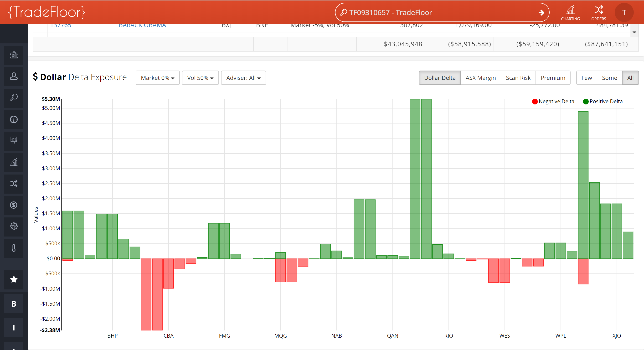Open CHARTING from the top header
The height and width of the screenshot is (350, 644).
point(570,12)
